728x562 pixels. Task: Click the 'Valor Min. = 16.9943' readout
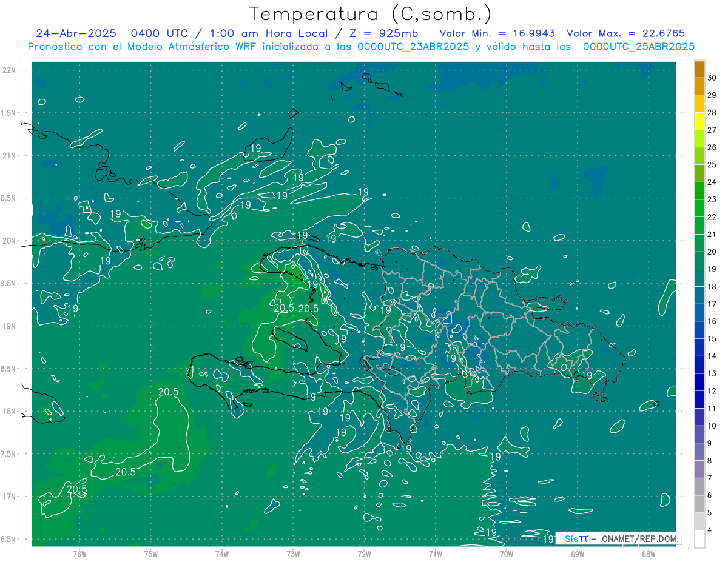[x=497, y=33]
